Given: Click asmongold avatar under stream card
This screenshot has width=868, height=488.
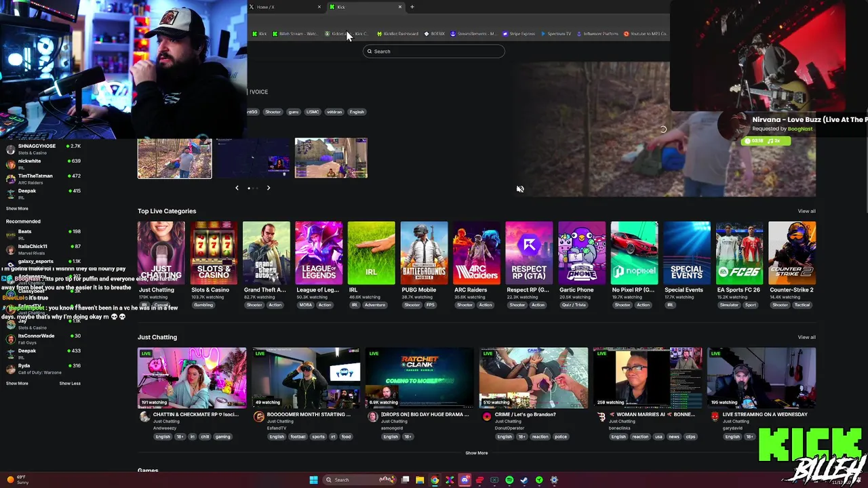Looking at the screenshot, I should coord(372,418).
